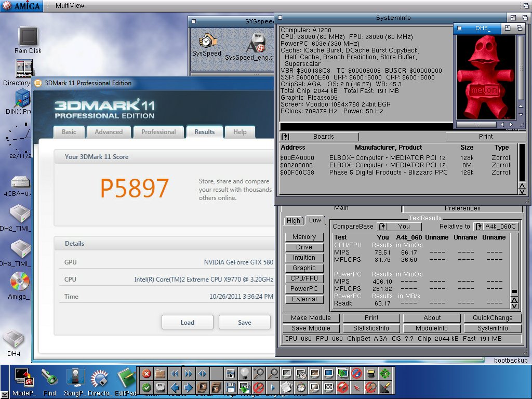Click the vertical scrollbar of DH3_ window

(x=521, y=68)
